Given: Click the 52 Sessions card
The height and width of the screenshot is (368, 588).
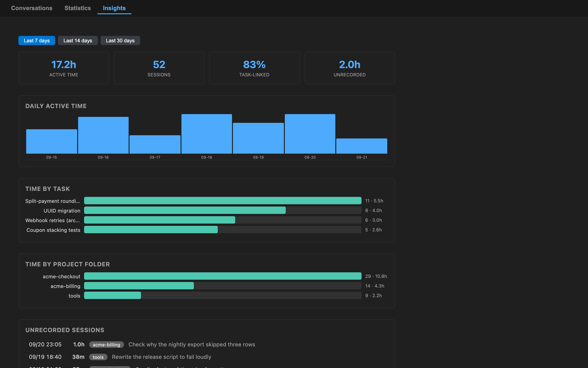Looking at the screenshot, I should 159,68.
